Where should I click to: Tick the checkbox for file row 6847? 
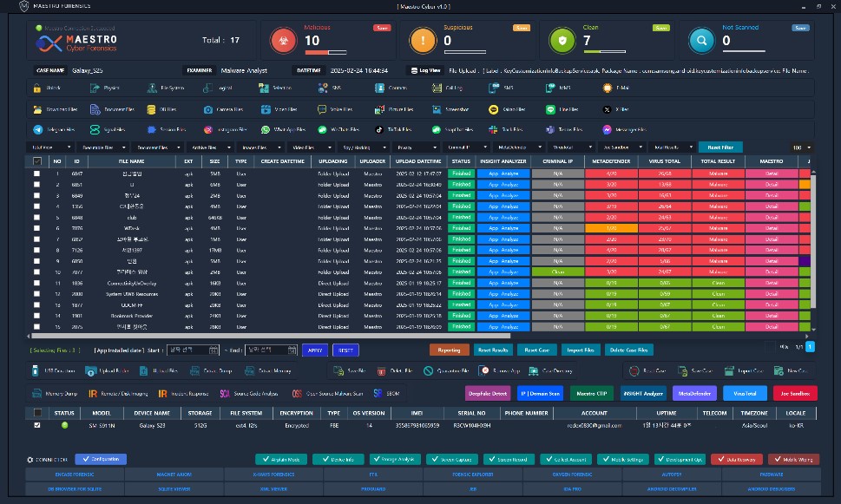click(x=36, y=173)
